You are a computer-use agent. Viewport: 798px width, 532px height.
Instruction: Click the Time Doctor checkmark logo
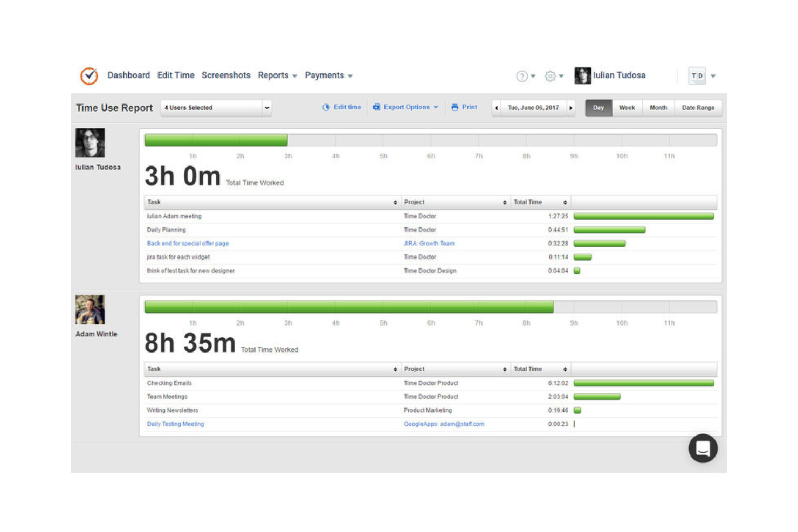(x=89, y=76)
